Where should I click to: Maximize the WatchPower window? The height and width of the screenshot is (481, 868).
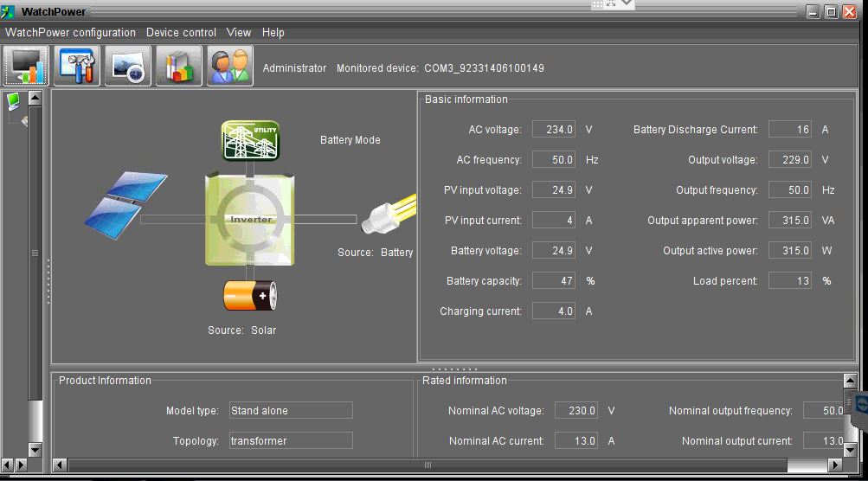(x=831, y=11)
